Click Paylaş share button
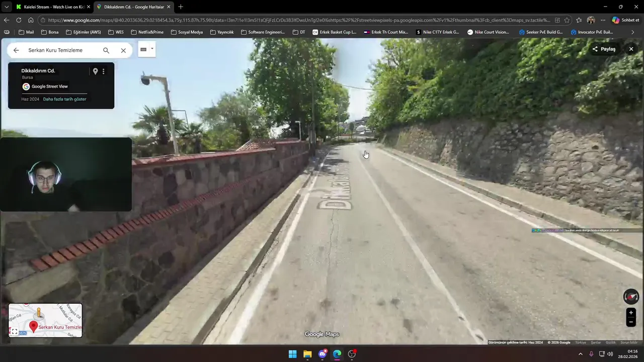Viewport: 644px width, 362px height. pyautogui.click(x=604, y=49)
